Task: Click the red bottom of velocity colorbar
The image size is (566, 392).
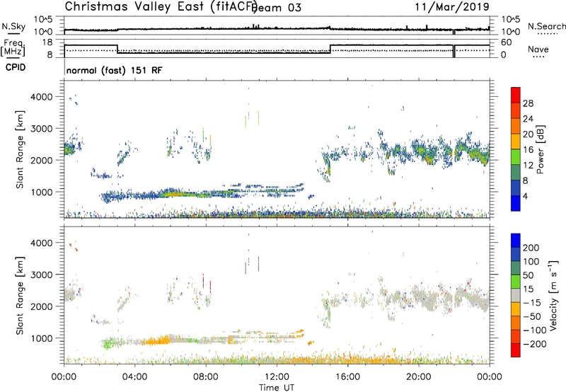Action: tap(516, 350)
